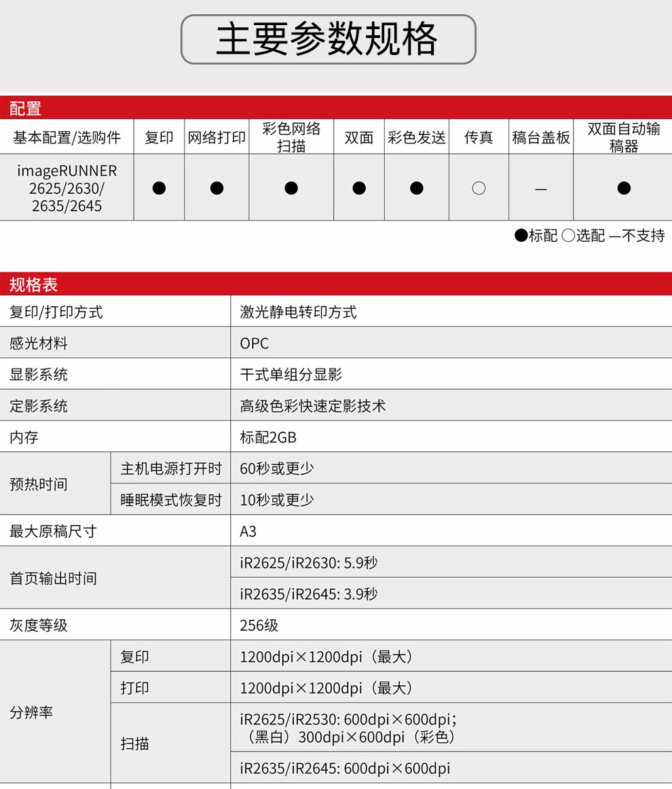Select the 256级 value
Screen dimensions: 672x789
coord(259,625)
